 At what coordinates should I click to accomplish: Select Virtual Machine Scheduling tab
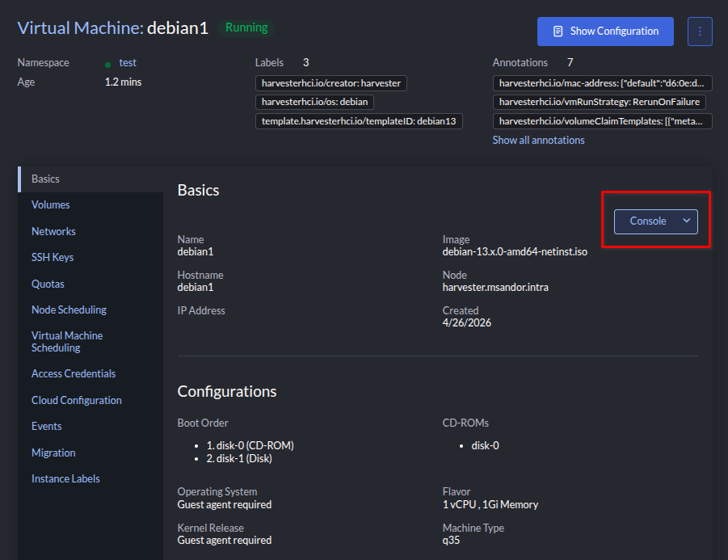tap(67, 342)
